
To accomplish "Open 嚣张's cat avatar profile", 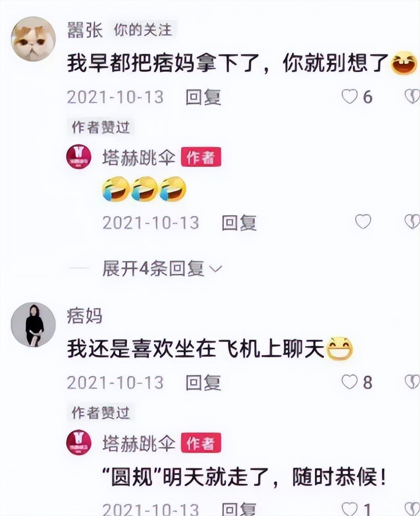I will [33, 39].
